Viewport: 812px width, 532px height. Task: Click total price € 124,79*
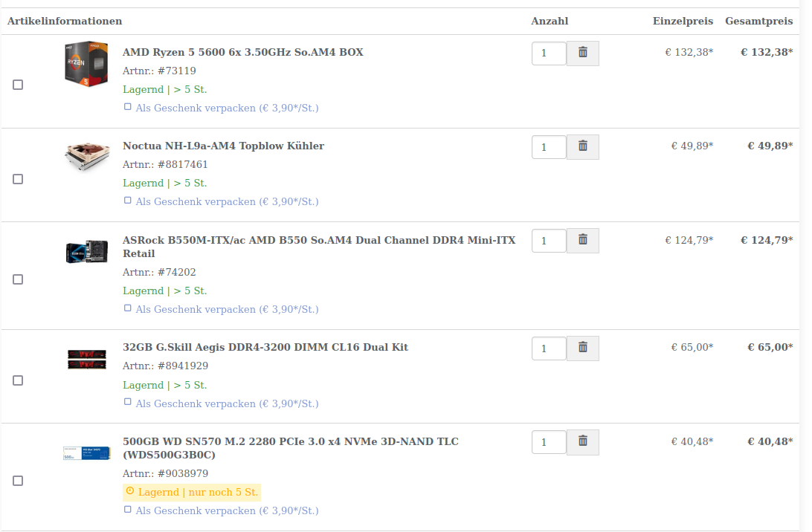coord(767,240)
